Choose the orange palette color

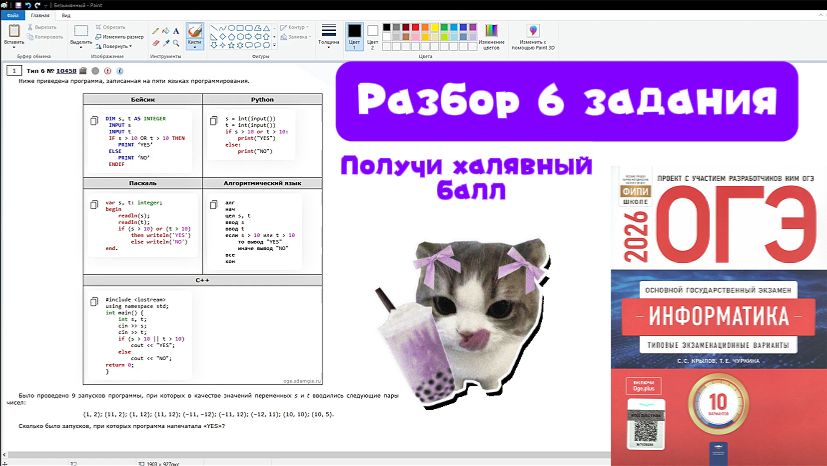click(425, 27)
